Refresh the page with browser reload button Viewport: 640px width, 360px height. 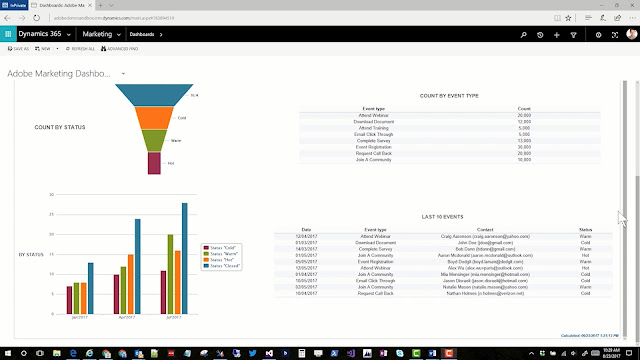pyautogui.click(x=36, y=18)
